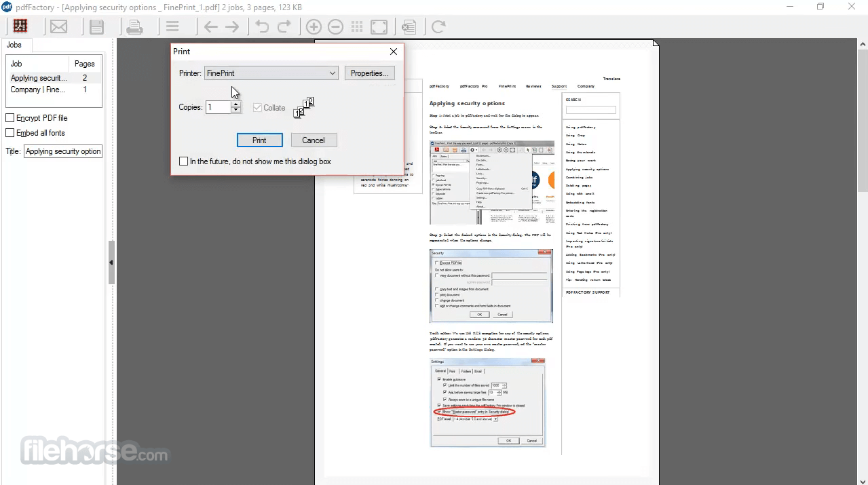Select 'Company | Fine...' job row
Screen dimensions: 868x485
coord(54,90)
